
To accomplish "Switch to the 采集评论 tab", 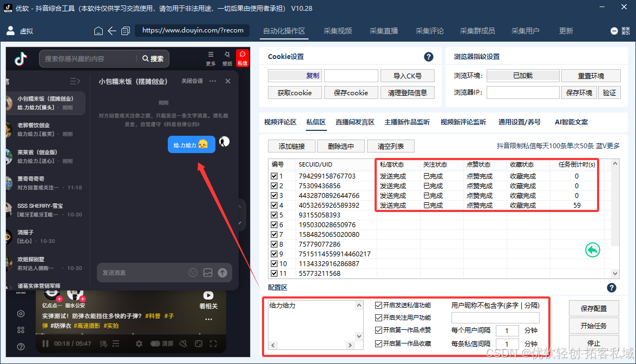I will point(430,31).
